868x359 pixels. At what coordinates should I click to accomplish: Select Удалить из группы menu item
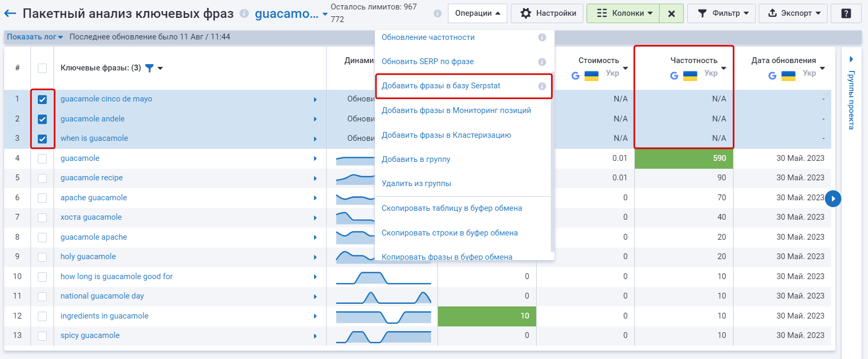point(416,183)
